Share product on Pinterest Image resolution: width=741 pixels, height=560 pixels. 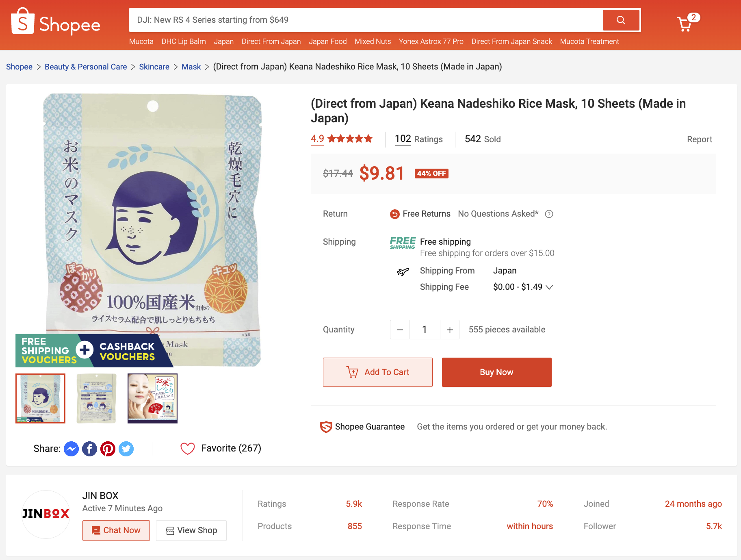[108, 449]
